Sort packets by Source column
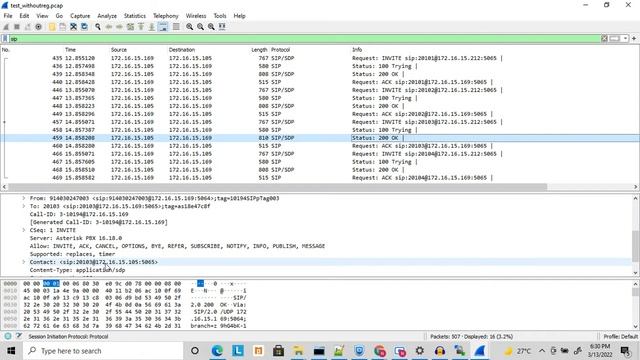Viewport: 640px width, 360px height. click(x=119, y=49)
